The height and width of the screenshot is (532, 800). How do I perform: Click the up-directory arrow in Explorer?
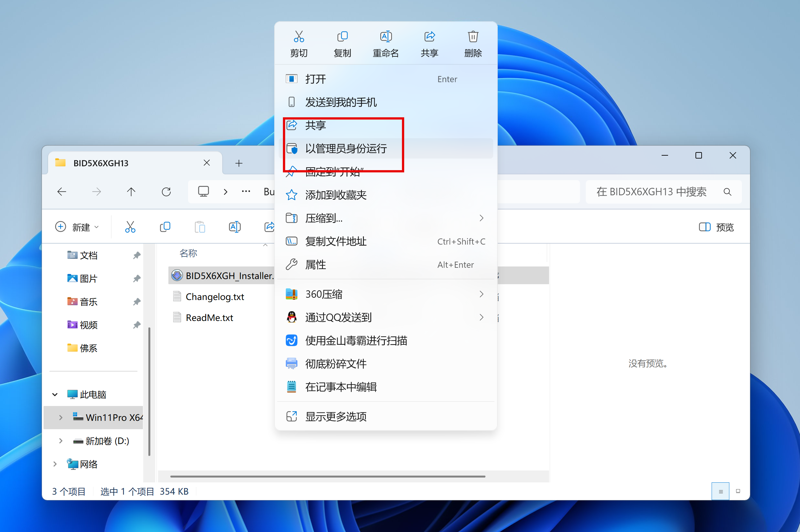[131, 192]
